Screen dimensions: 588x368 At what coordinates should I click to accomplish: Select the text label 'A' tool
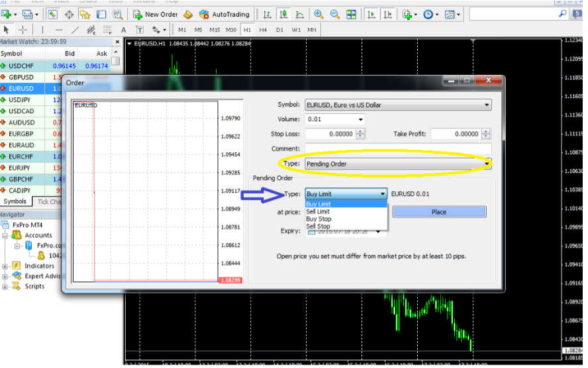click(x=123, y=30)
